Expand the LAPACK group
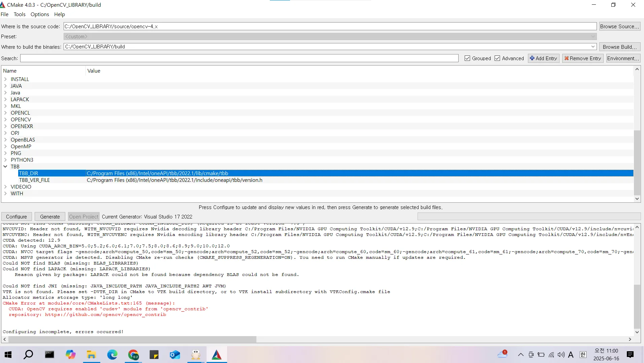The width and height of the screenshot is (644, 363). click(5, 99)
